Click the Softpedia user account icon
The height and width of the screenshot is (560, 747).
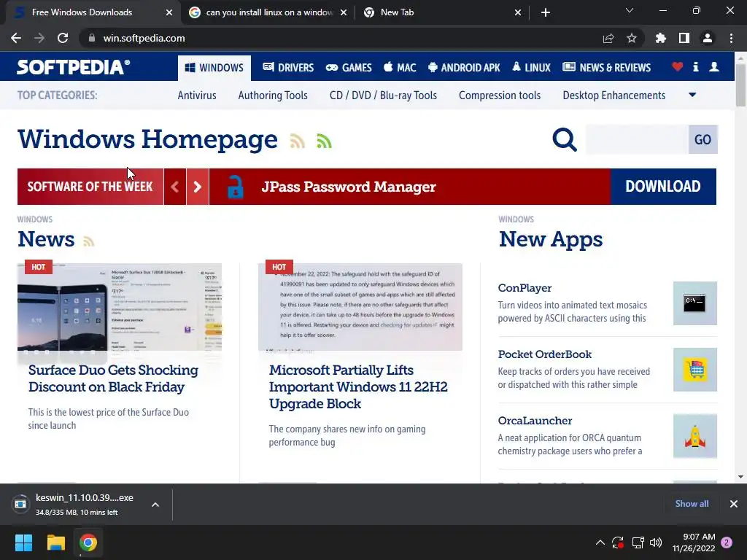(714, 67)
